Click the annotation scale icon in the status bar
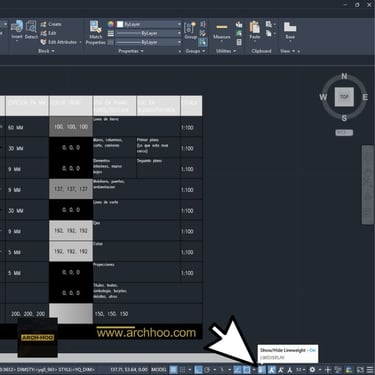This screenshot has width=375, height=375. (x=290, y=369)
